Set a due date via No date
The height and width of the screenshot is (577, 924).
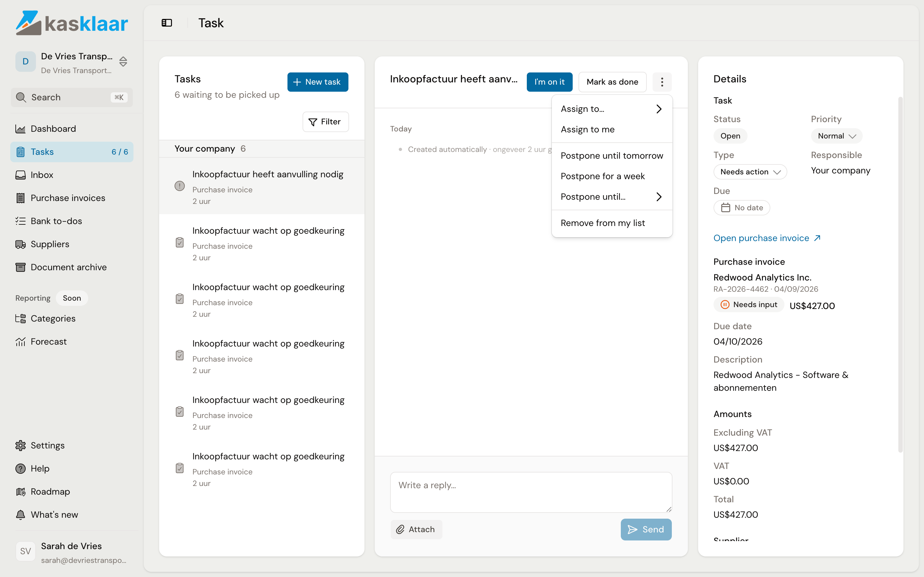click(741, 208)
